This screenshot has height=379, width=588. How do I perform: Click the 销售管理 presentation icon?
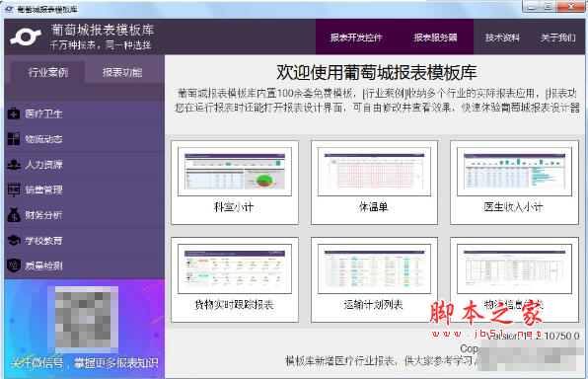pyautogui.click(x=14, y=189)
